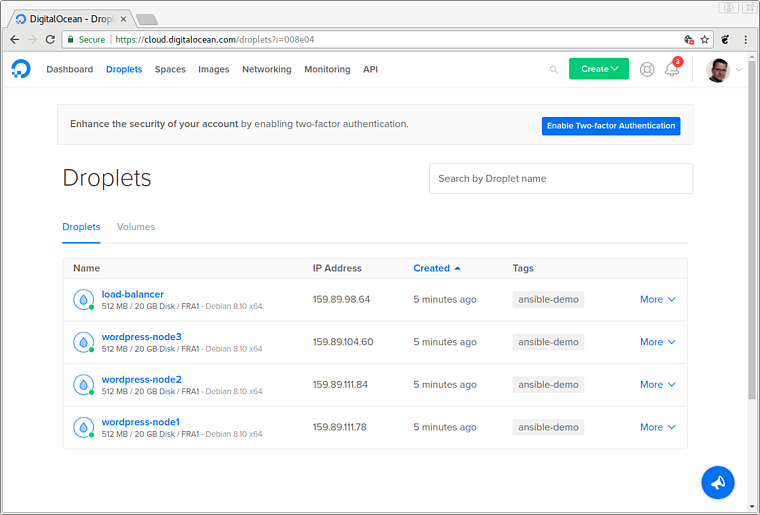The image size is (760, 515).
Task: Expand More menu for wordpress-node1
Action: pos(658,427)
